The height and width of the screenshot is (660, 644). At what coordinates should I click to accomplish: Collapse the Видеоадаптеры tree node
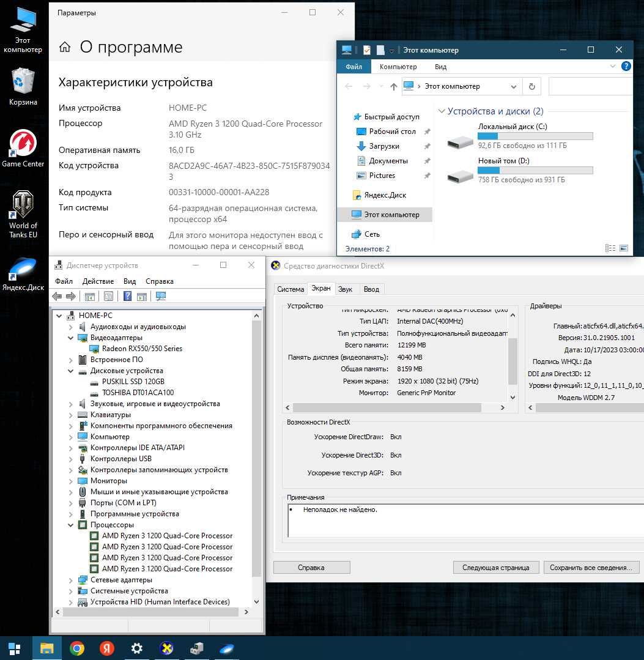(70, 338)
